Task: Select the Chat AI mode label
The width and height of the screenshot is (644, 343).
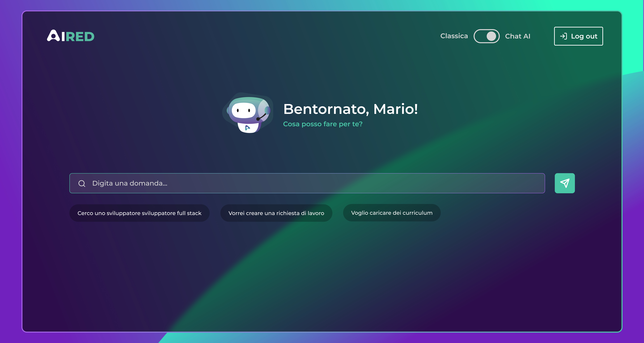Action: 518,36
